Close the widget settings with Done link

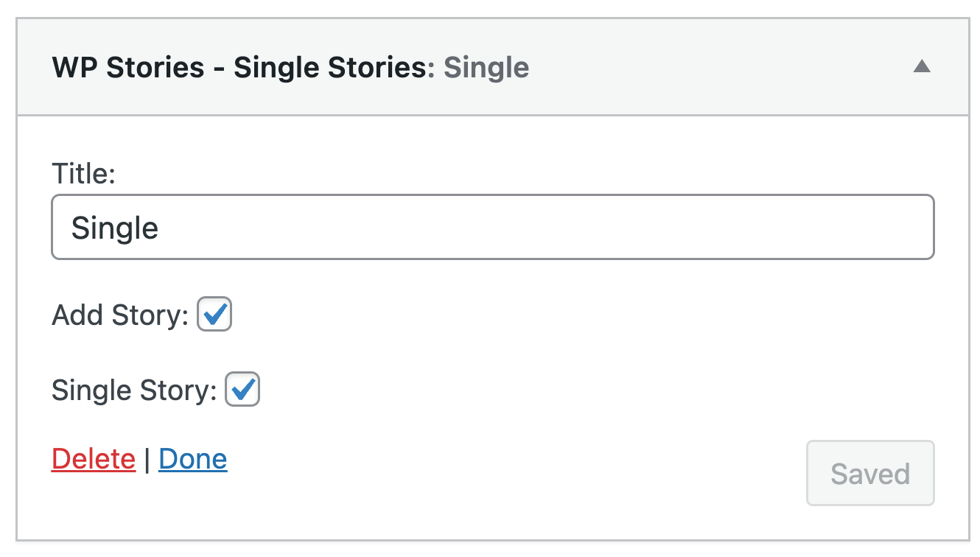click(193, 458)
